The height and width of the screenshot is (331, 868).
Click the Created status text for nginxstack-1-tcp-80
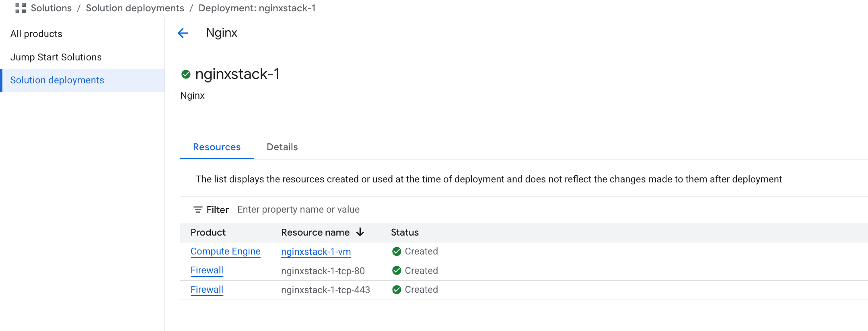(421, 271)
